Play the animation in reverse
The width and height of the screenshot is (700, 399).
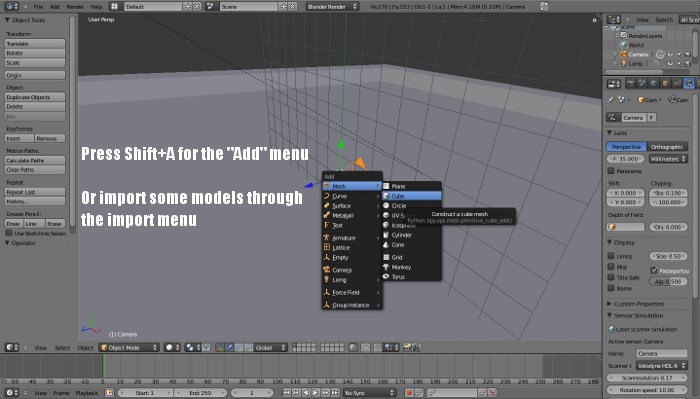[x=306, y=393]
